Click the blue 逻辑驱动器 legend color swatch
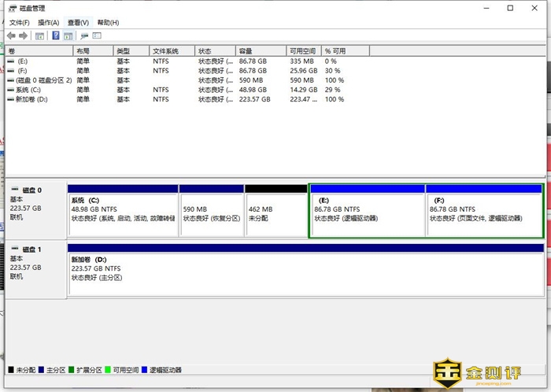The width and height of the screenshot is (551, 392). pyautogui.click(x=144, y=369)
